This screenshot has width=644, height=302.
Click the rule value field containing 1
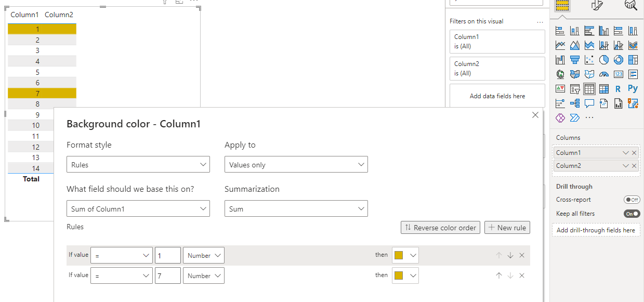(x=168, y=255)
